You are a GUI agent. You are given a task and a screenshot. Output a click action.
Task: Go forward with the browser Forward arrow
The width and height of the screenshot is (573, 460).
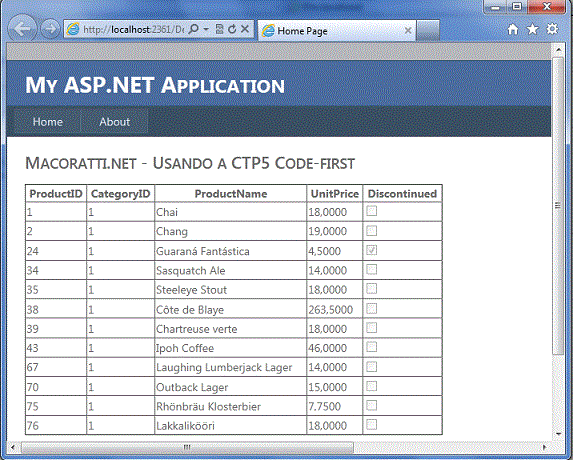pos(50,29)
